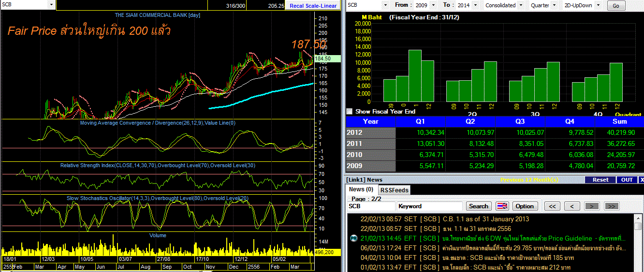
Task: Click 'THE SIAM COMMERCIAL BANK [day]' chart title
Action: pos(158,15)
